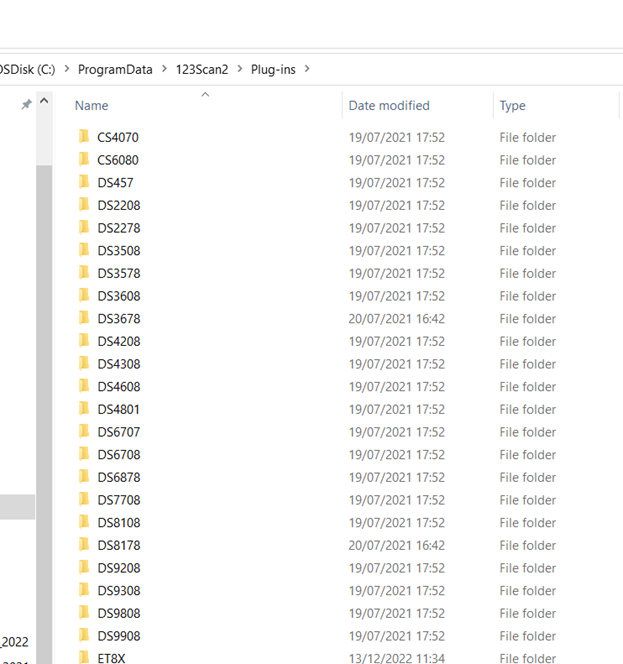Click the DS3678 folder icon
Image resolution: width=623 pixels, height=664 pixels.
(x=84, y=318)
